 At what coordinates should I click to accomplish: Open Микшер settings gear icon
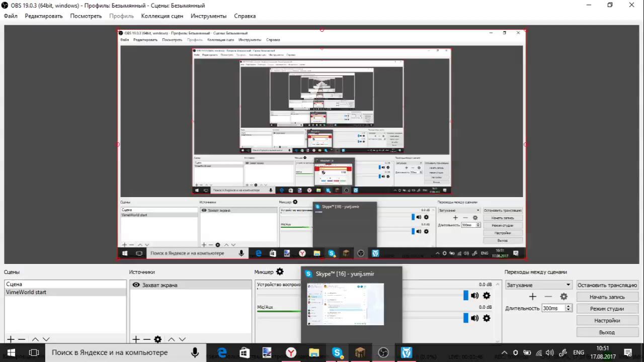click(x=280, y=271)
